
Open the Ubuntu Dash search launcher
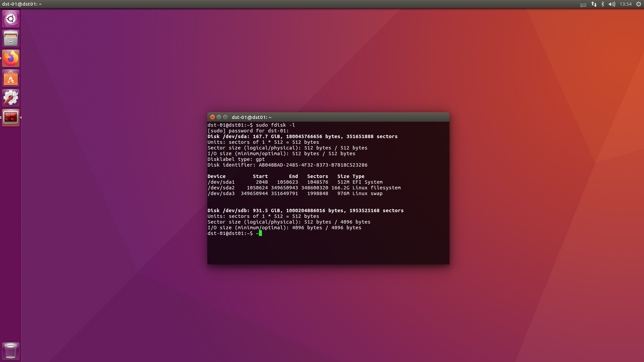pyautogui.click(x=11, y=19)
